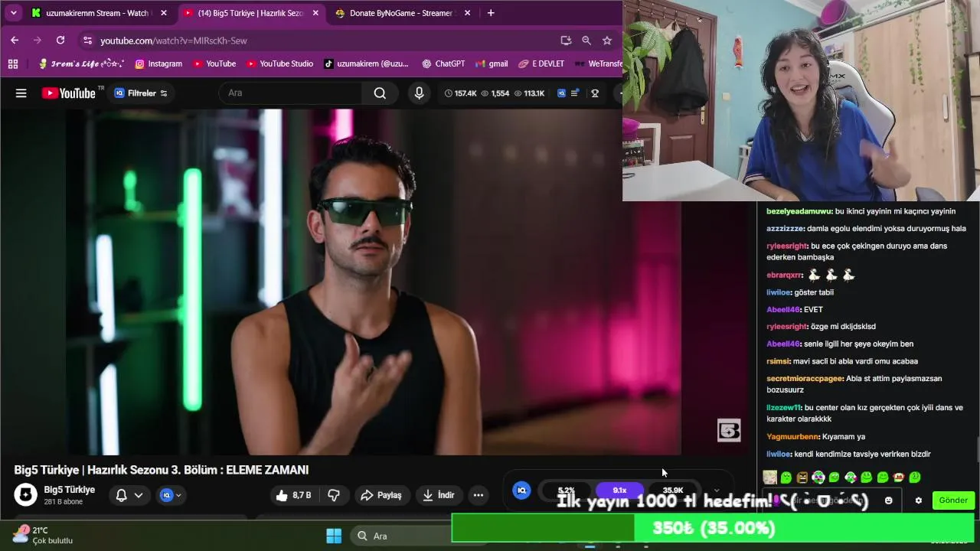Open the Big5 Türkiye channel avatar
Screen dimensions: 980x551
click(25, 494)
